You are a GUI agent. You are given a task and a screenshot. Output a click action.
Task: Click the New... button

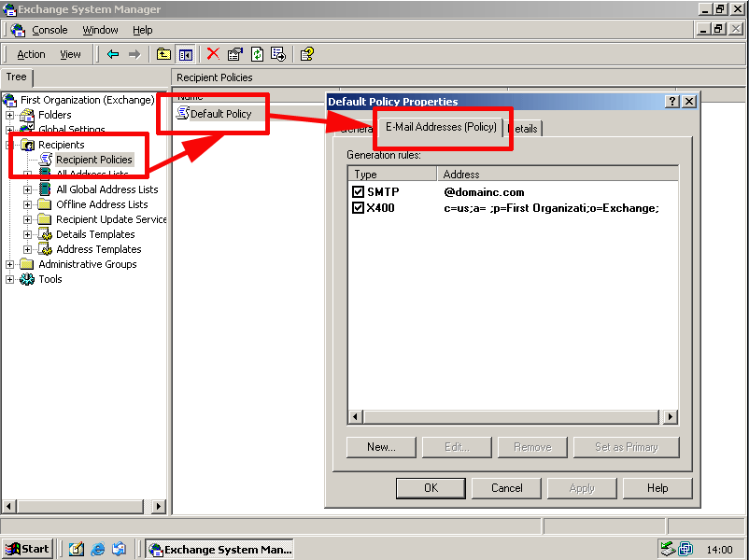point(381,447)
